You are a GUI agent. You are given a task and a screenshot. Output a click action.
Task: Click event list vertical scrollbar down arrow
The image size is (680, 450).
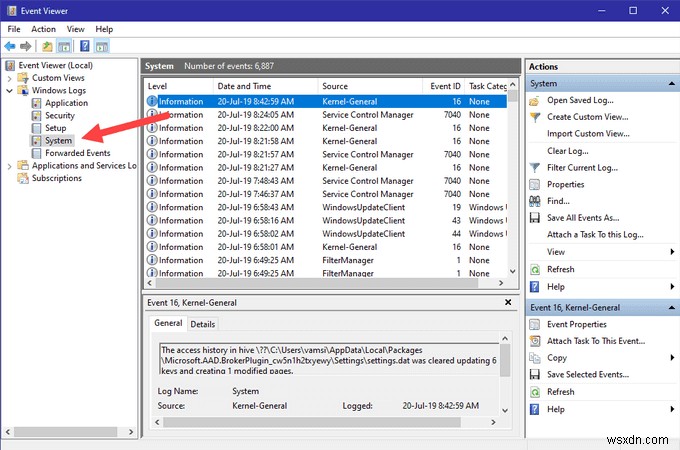pyautogui.click(x=513, y=272)
